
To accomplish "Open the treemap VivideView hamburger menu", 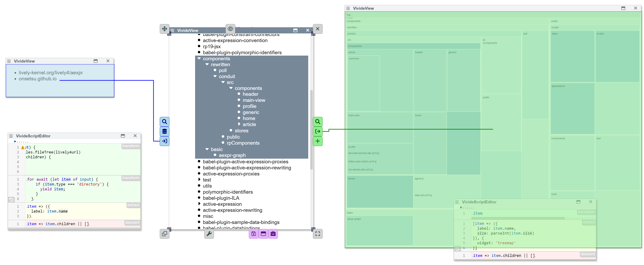I will click(348, 8).
